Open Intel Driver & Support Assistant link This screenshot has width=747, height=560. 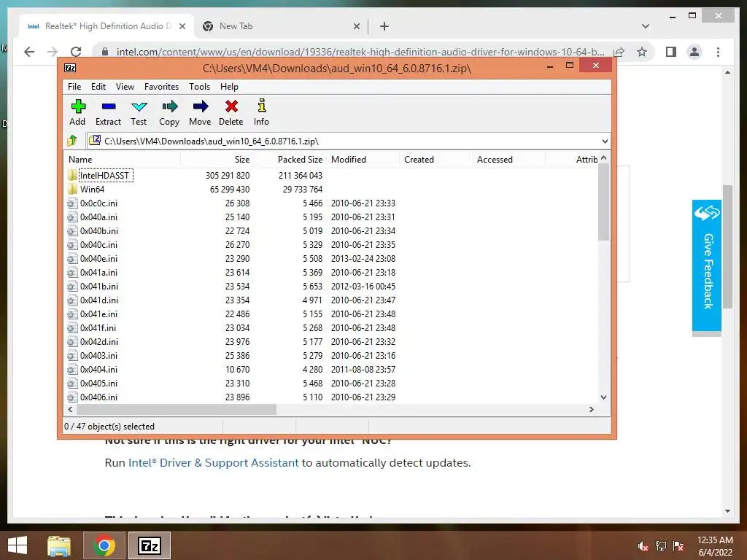pos(214,463)
